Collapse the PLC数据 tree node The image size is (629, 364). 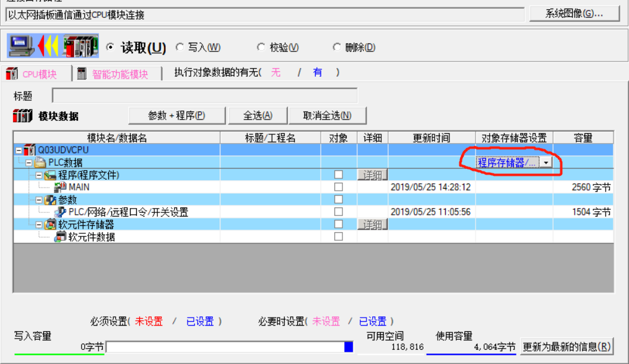(28, 162)
